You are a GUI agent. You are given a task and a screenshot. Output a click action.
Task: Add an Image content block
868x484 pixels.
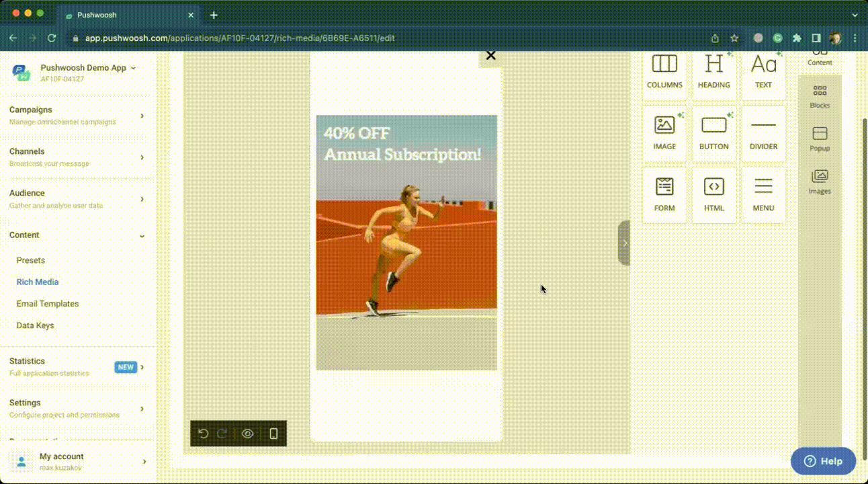[x=664, y=133]
